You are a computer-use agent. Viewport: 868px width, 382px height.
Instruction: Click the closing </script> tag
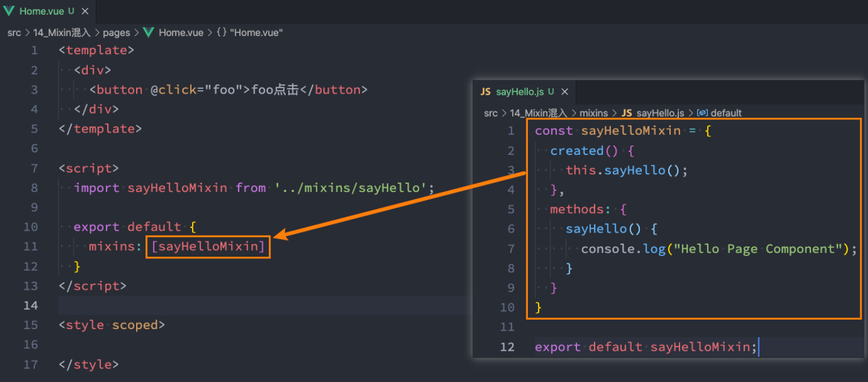tap(93, 286)
